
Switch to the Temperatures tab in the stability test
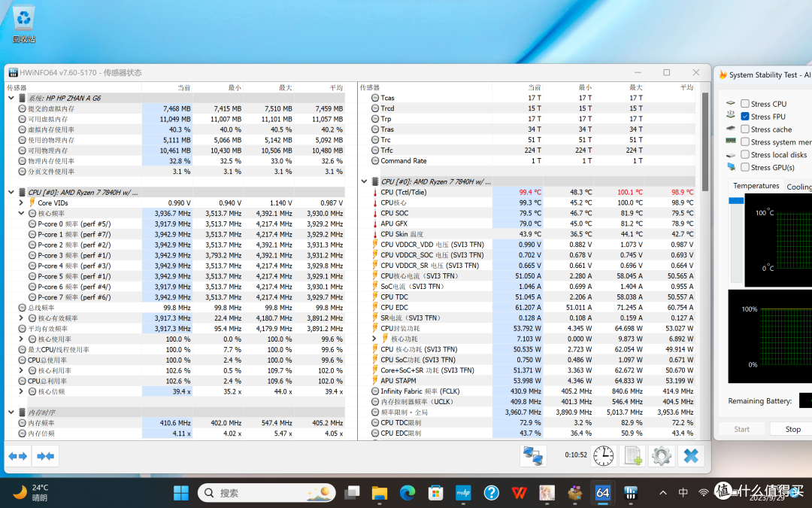click(756, 186)
